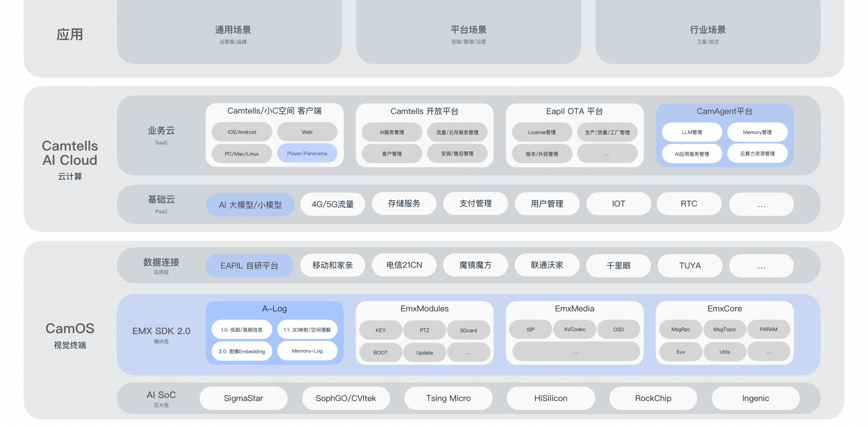Click the ellipsis pill in Eapil OTA 平台
Image resolution: width=868 pixels, height=427 pixels.
608,154
